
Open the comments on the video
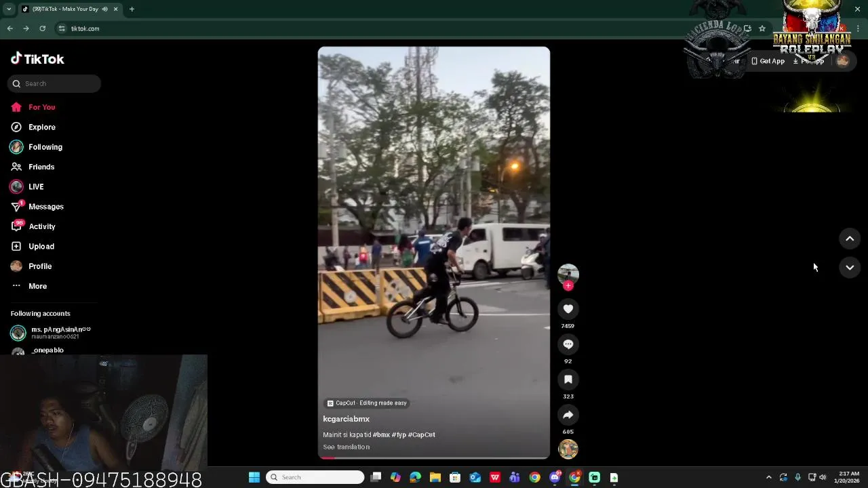click(568, 344)
